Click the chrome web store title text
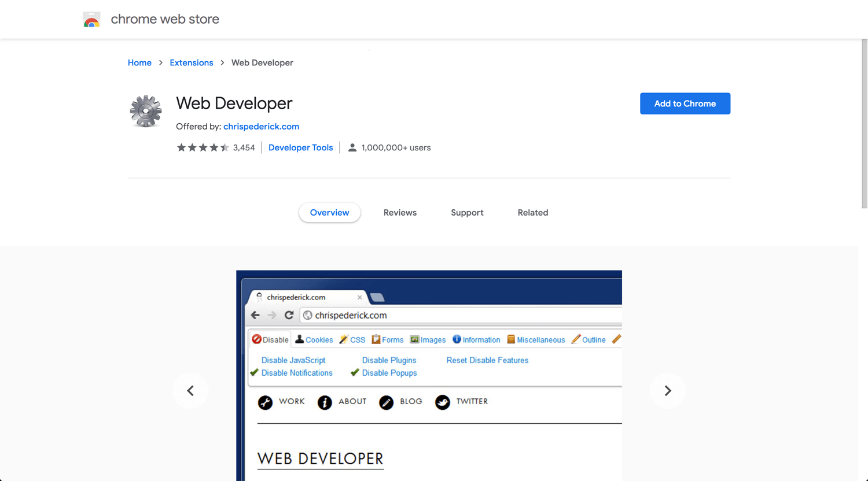Screen dimensions: 868x481 pos(165,19)
